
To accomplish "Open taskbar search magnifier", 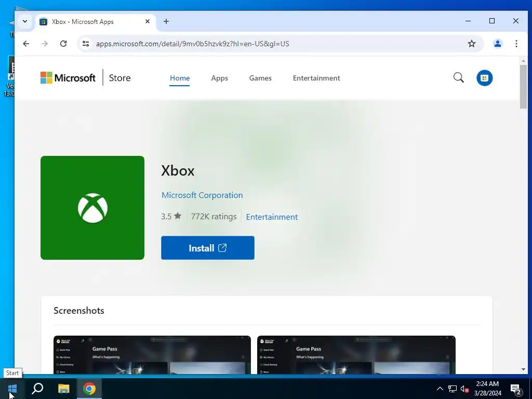I will pyautogui.click(x=37, y=389).
